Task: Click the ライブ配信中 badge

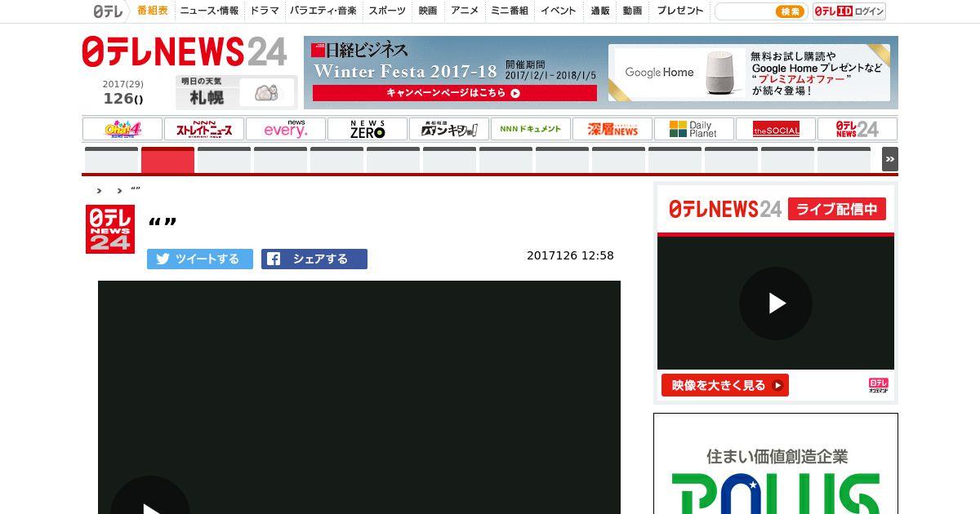Action: coord(837,209)
